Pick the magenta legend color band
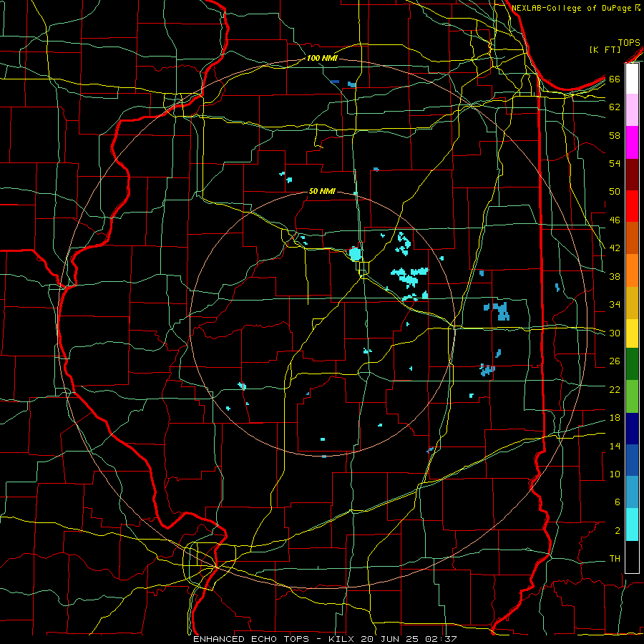Viewport: 644px width, 644px height. point(632,142)
